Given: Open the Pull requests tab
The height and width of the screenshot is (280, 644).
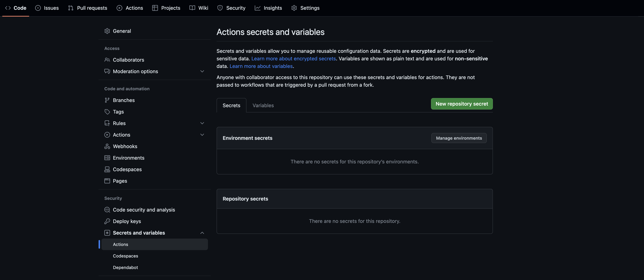Looking at the screenshot, I should pyautogui.click(x=88, y=8).
